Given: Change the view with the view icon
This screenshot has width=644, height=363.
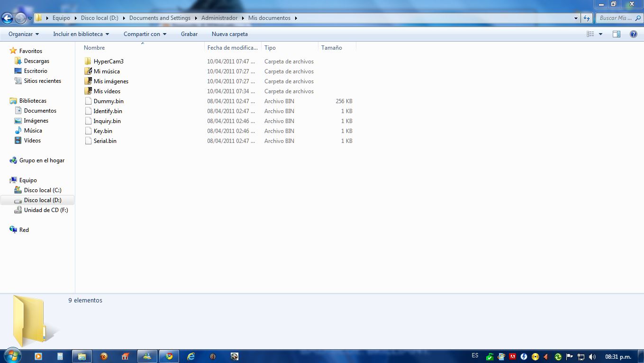Looking at the screenshot, I should coord(590,34).
